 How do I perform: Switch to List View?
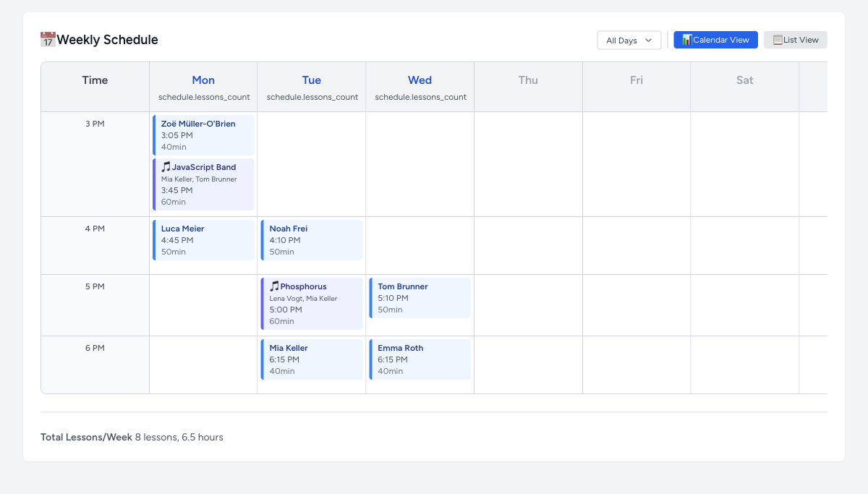tap(796, 40)
